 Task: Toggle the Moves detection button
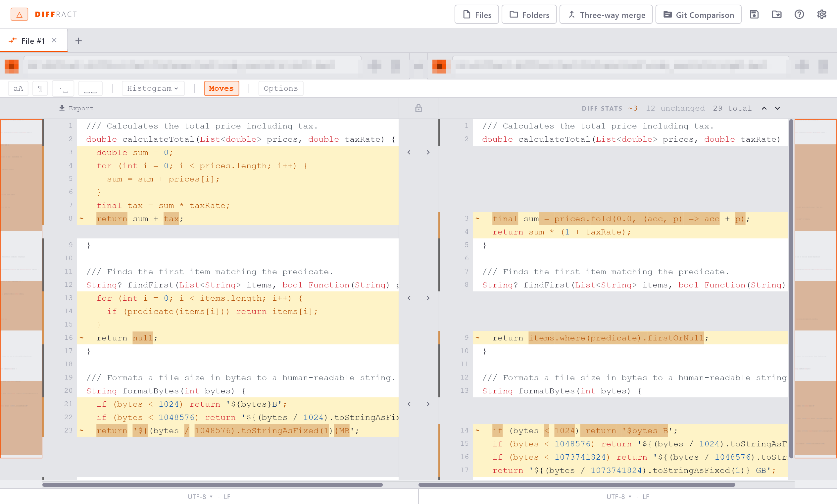pos(222,88)
